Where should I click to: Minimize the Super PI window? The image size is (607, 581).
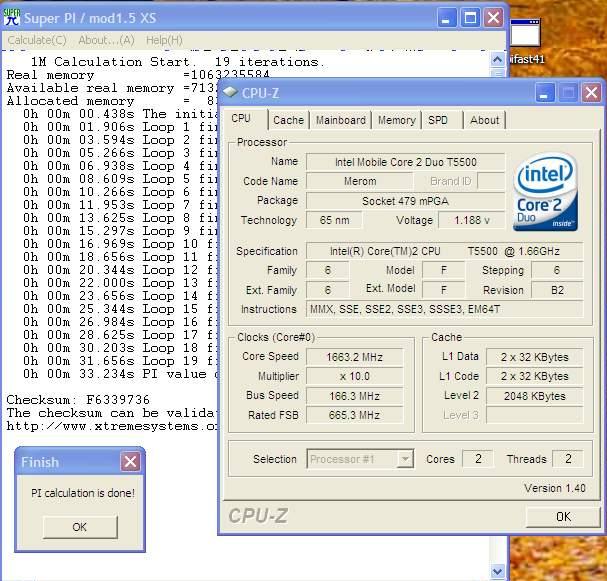coord(445,18)
